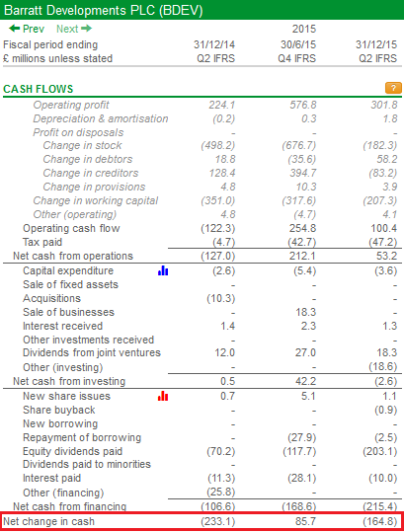Viewport: 404px width, 532px height.
Task: Select the Dividends from joint ventures label
Action: (92, 353)
